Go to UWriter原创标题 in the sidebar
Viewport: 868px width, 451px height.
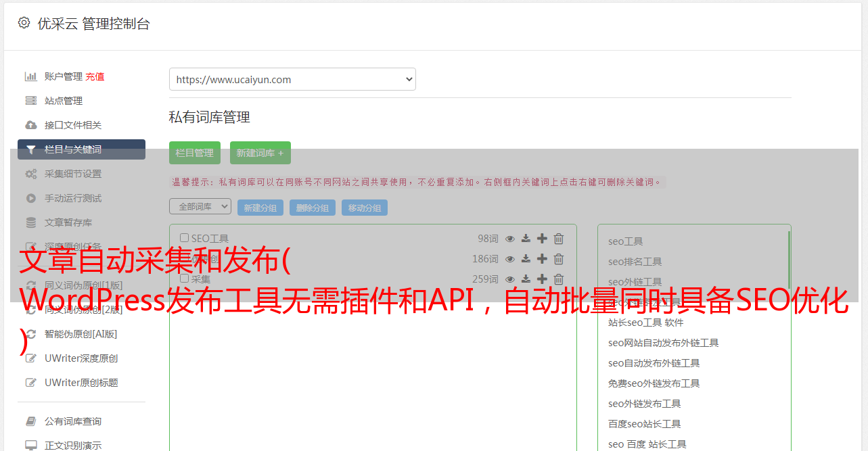point(81,383)
